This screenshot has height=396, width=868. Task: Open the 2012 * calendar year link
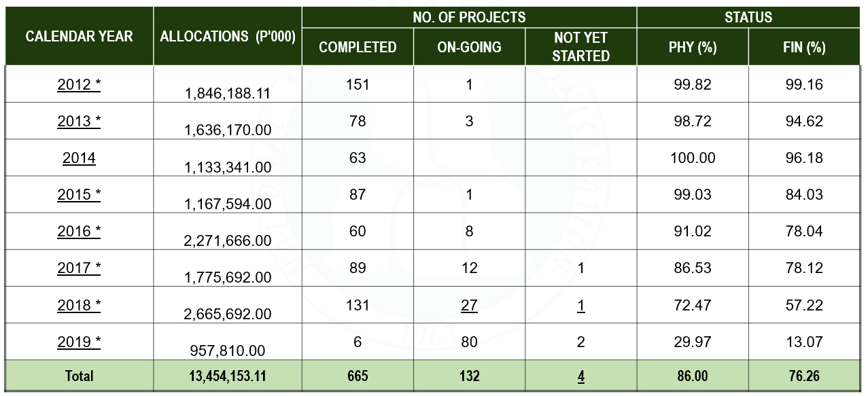(x=79, y=85)
